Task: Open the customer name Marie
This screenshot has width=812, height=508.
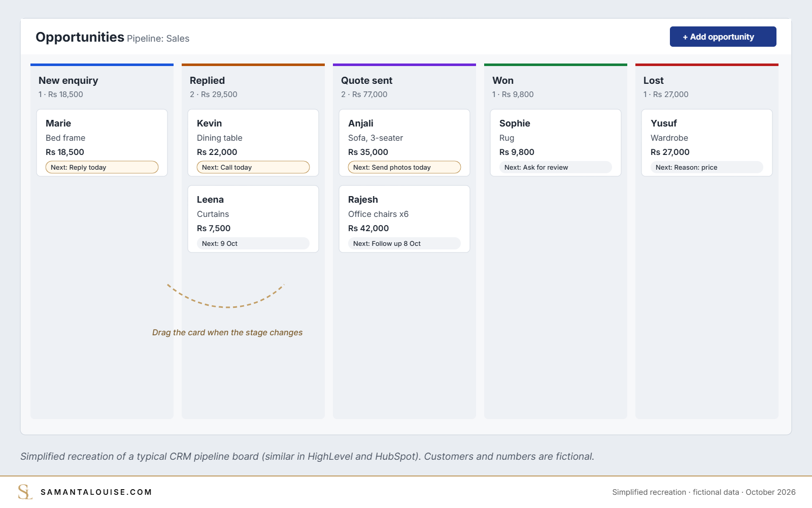Action: [58, 123]
